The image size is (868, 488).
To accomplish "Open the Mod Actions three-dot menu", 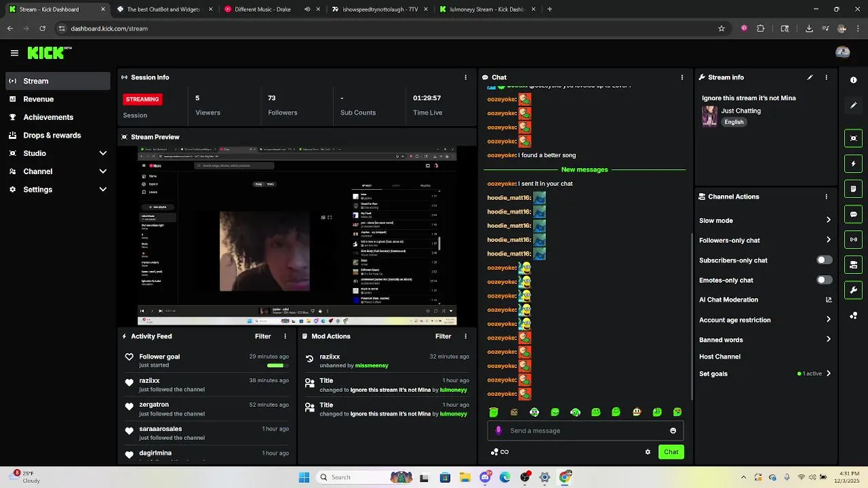I will [x=465, y=336].
